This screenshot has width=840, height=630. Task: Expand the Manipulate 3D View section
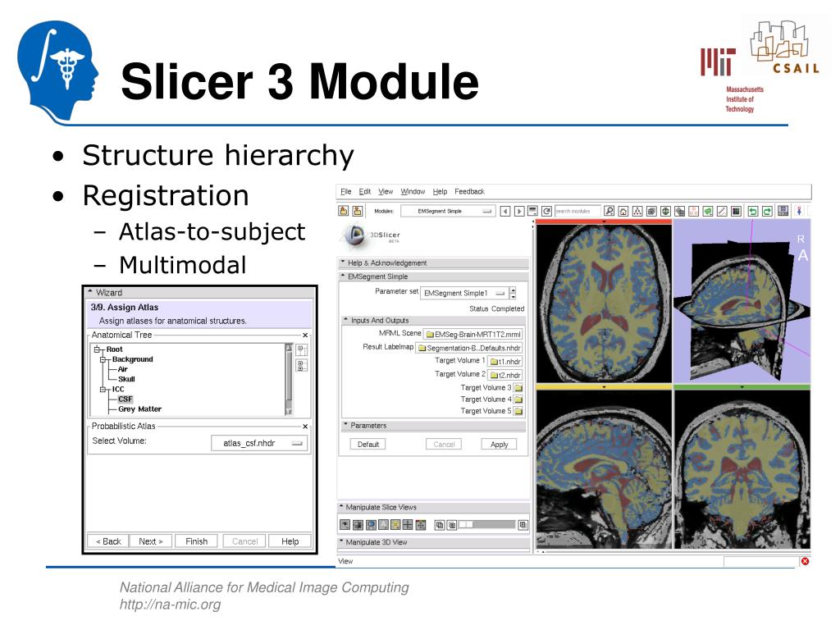coord(433,542)
